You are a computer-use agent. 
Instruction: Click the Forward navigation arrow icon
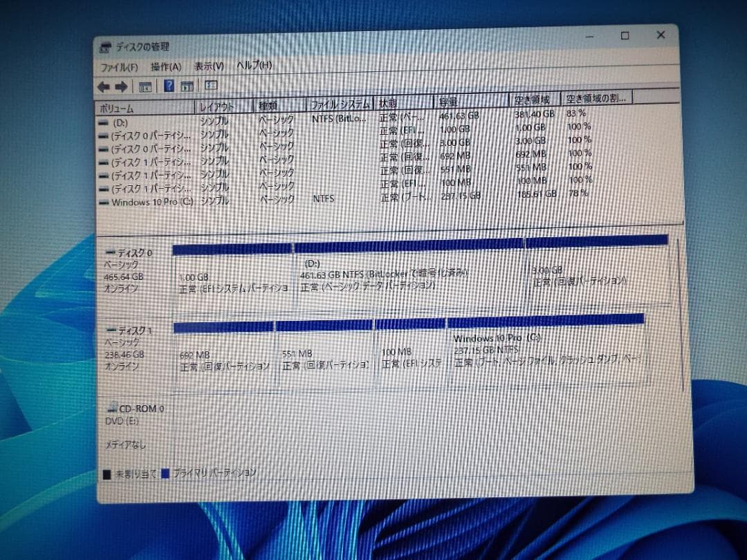click(122, 86)
